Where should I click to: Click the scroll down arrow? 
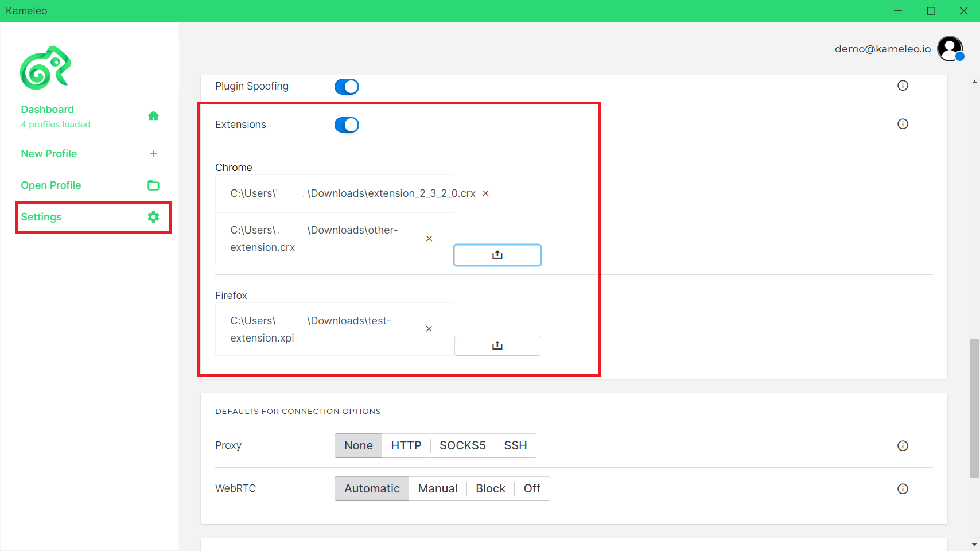[x=974, y=545]
